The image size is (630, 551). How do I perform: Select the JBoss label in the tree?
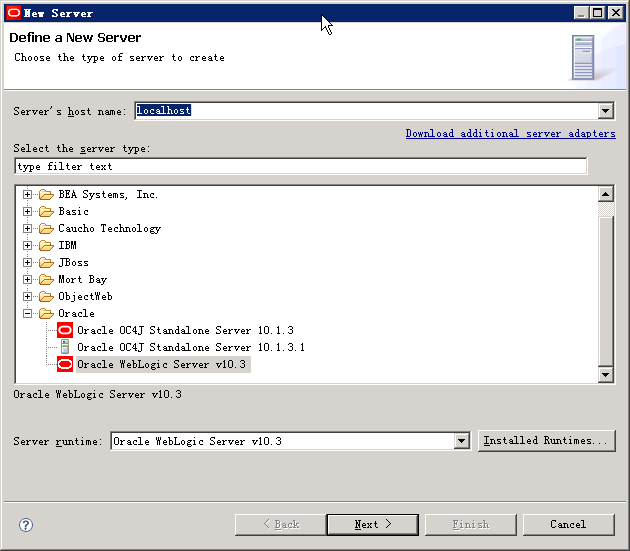tap(74, 263)
